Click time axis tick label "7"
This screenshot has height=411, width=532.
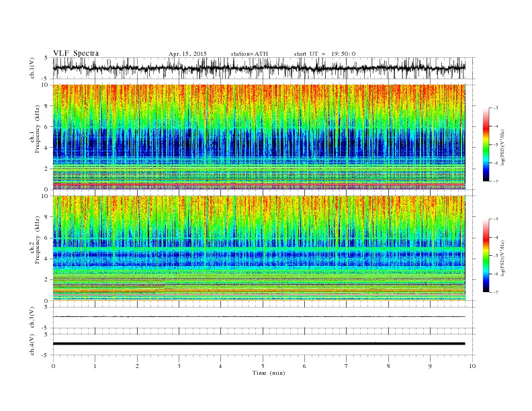click(x=346, y=366)
